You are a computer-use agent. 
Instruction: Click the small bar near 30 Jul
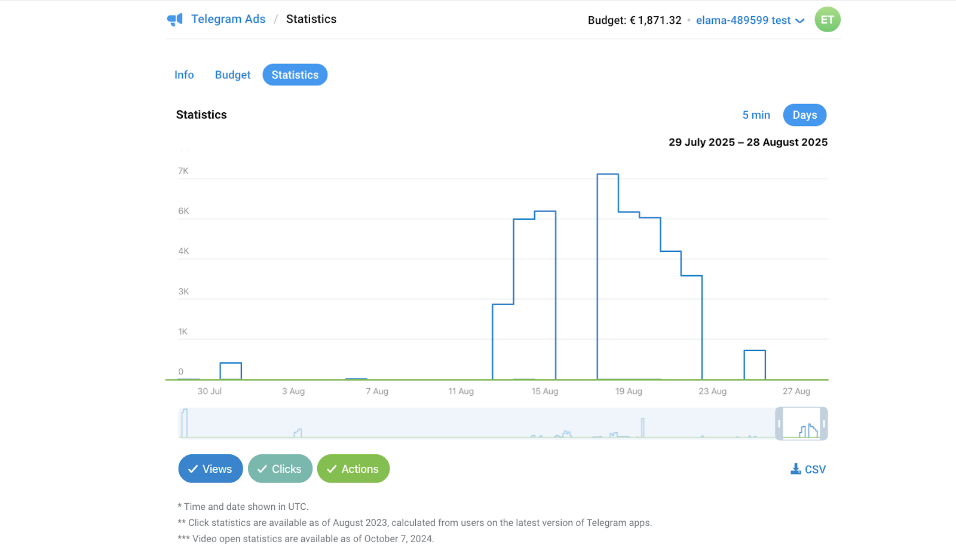(x=231, y=371)
